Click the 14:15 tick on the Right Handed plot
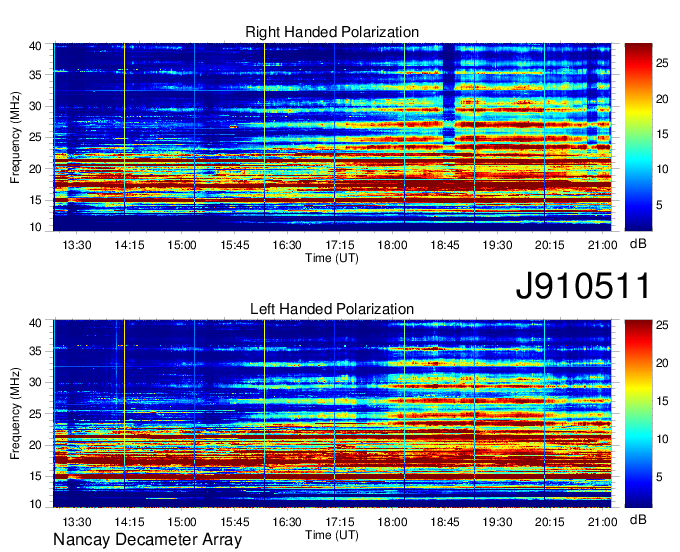 tap(129, 245)
